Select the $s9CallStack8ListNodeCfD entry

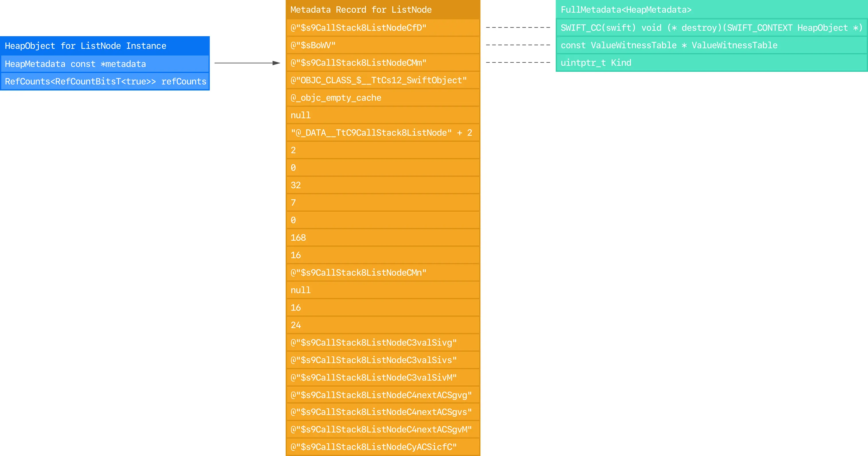tap(383, 28)
